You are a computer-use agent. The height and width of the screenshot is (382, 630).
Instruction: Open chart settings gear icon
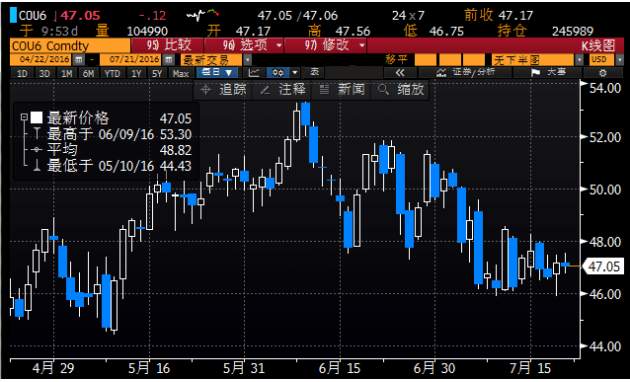click(602, 73)
